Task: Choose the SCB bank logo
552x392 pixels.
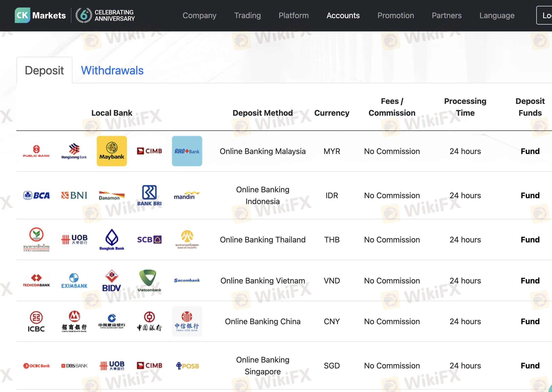Action: pyautogui.click(x=149, y=239)
